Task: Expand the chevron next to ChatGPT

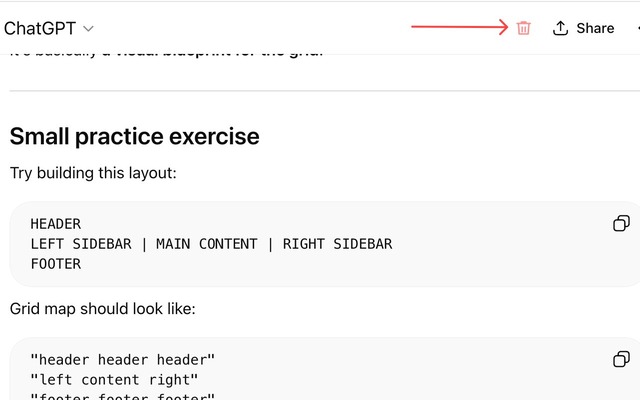Action: pos(88,29)
